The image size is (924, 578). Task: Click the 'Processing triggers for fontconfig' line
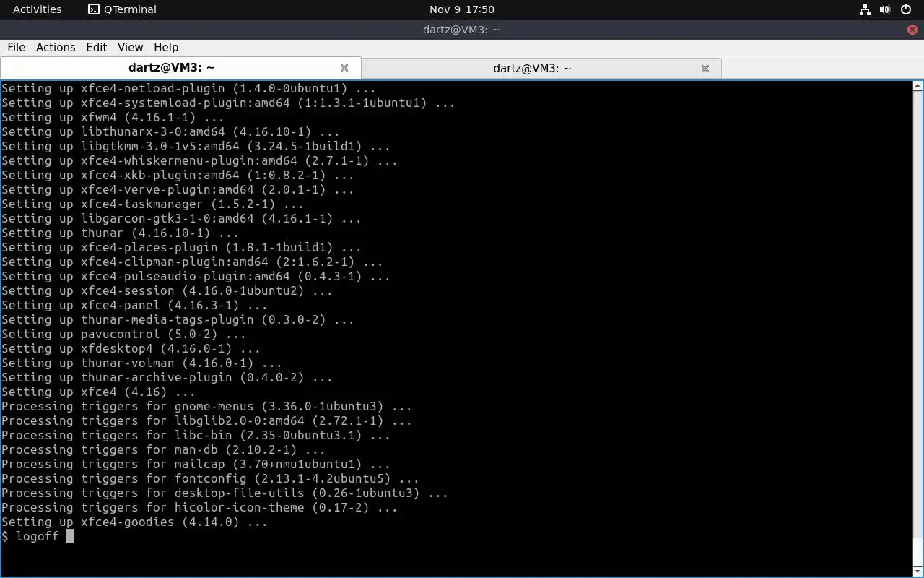pyautogui.click(x=210, y=478)
